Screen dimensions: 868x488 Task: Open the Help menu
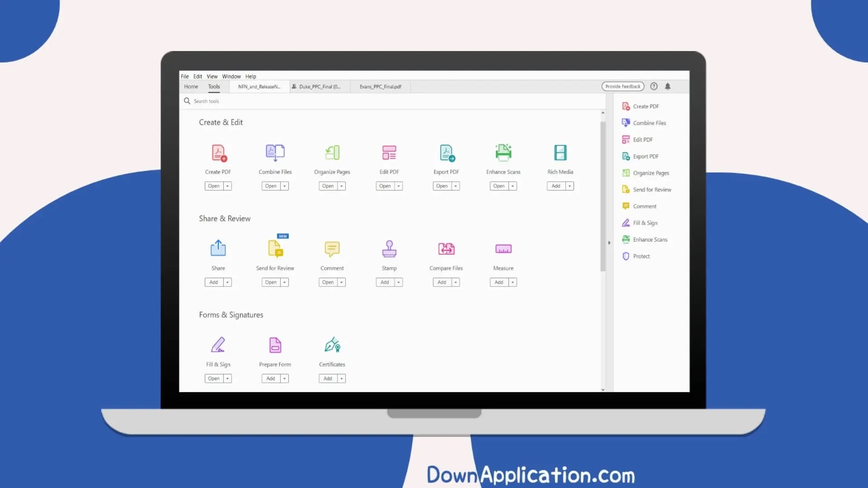pyautogui.click(x=250, y=76)
